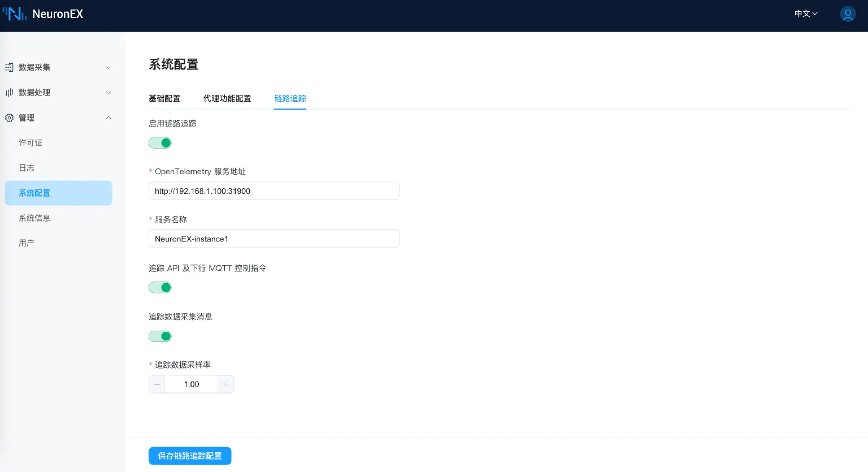This screenshot has width=868, height=472.
Task: Click the 保存链路追踪配置 button
Action: click(190, 456)
